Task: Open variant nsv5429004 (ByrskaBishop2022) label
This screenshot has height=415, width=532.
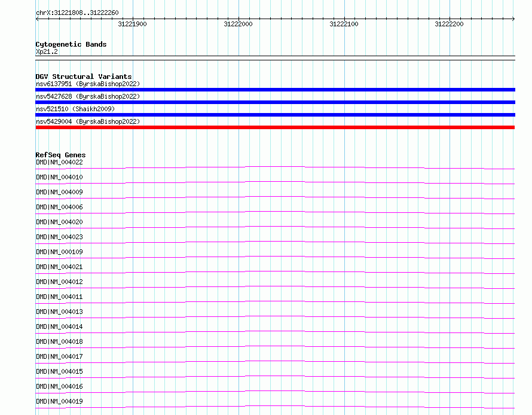Action: (x=88, y=121)
